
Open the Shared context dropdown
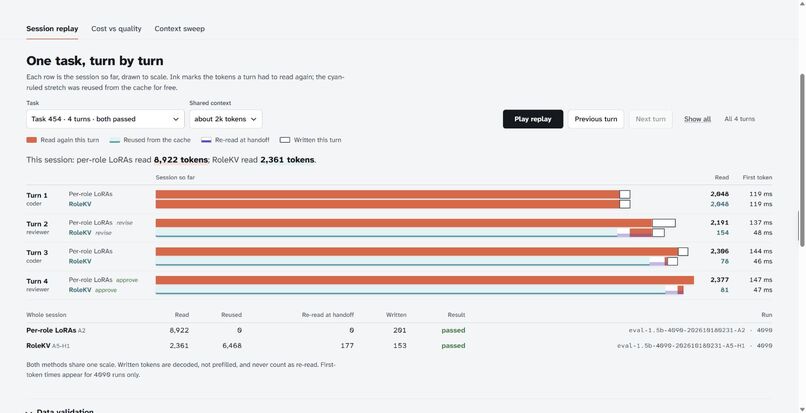pyautogui.click(x=226, y=119)
